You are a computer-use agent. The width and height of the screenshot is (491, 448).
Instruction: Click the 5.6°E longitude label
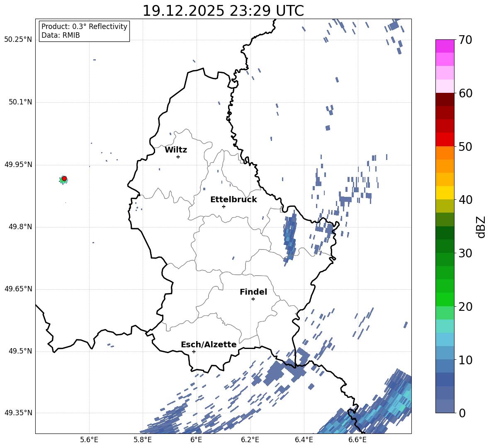[89, 440]
